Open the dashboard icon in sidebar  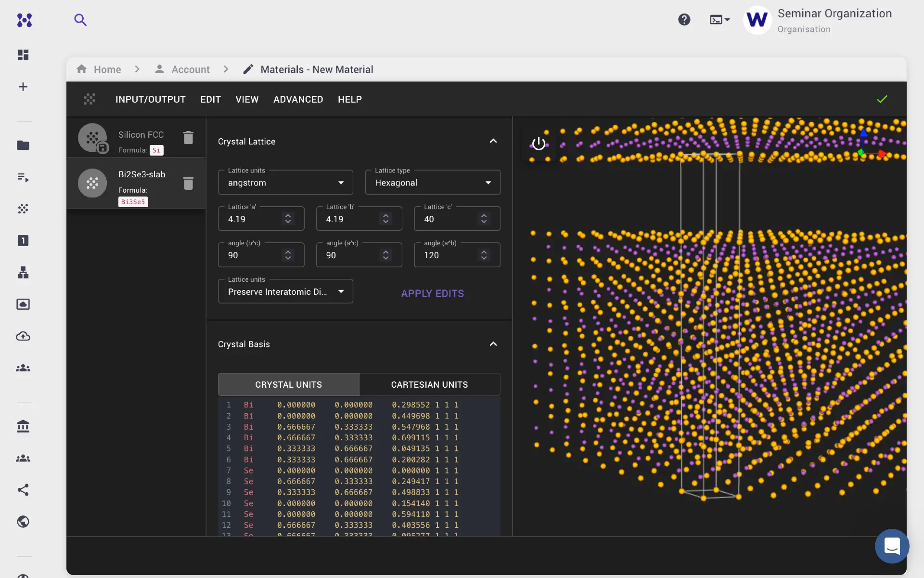pyautogui.click(x=23, y=55)
